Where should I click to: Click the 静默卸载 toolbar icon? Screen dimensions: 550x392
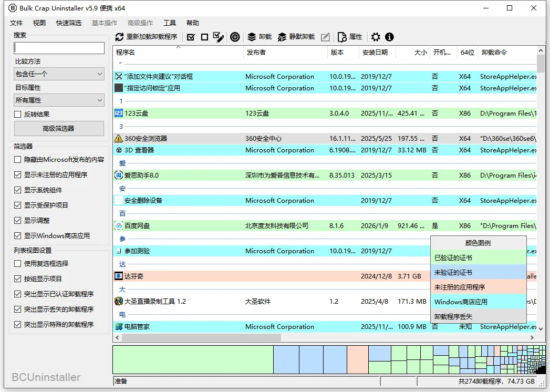click(282, 37)
